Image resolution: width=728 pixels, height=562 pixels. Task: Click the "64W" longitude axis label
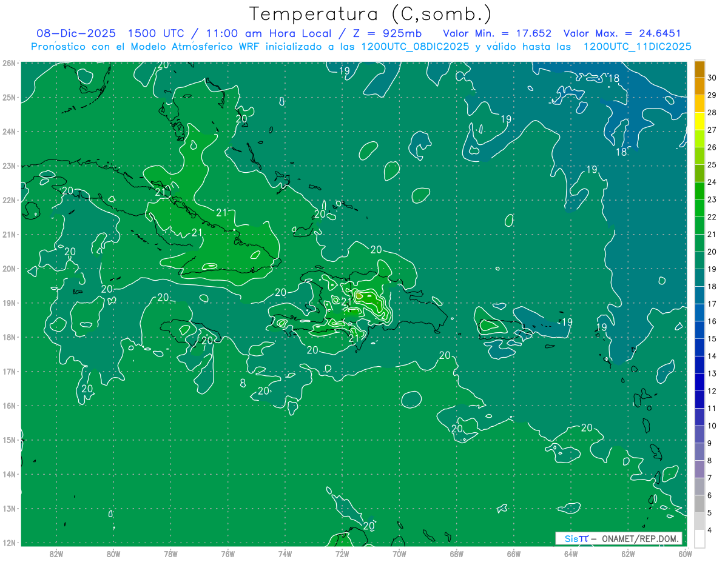[x=570, y=554]
